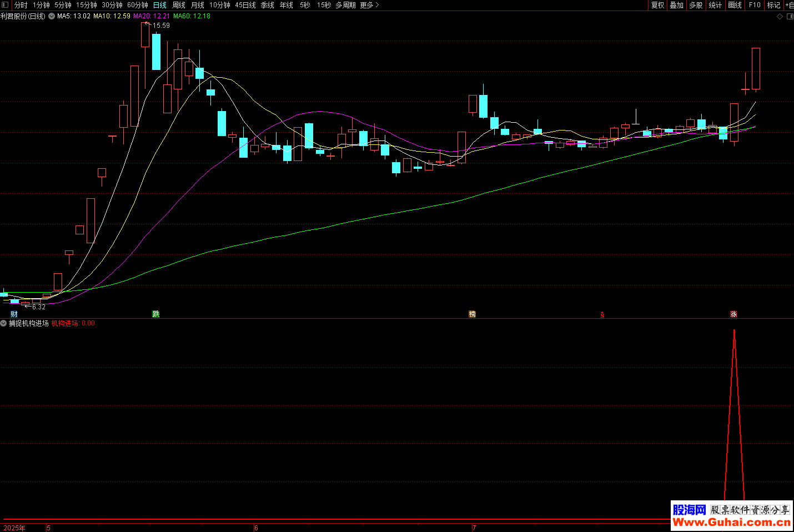Switch to 15分钟 period

(x=87, y=5)
